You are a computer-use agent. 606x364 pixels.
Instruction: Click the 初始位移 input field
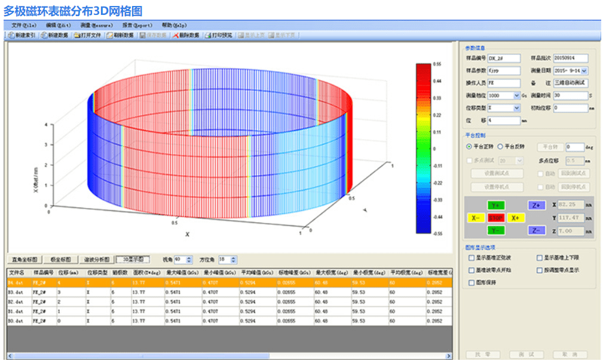tap(571, 108)
